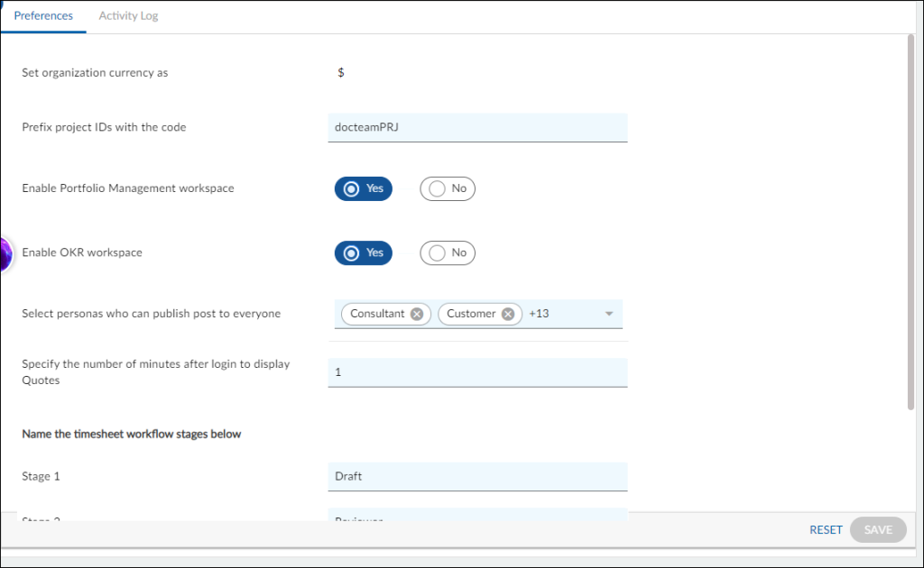Viewport: 924px width, 568px height.
Task: Open the personas selection dropdown
Action: pos(608,314)
